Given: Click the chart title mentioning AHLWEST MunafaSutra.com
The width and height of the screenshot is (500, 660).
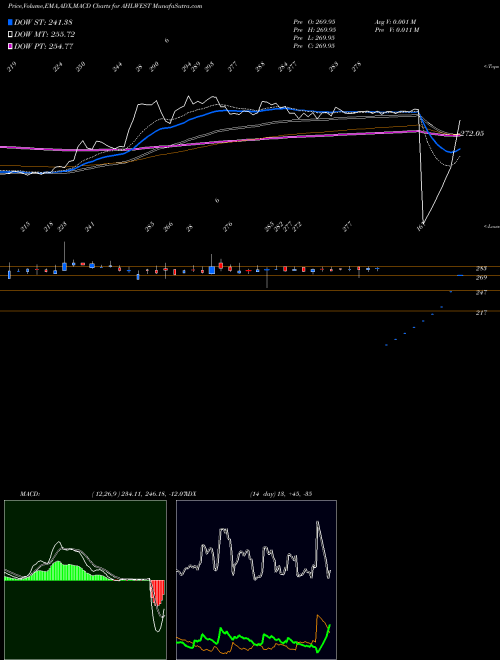Looking at the screenshot, I should [x=105, y=6].
